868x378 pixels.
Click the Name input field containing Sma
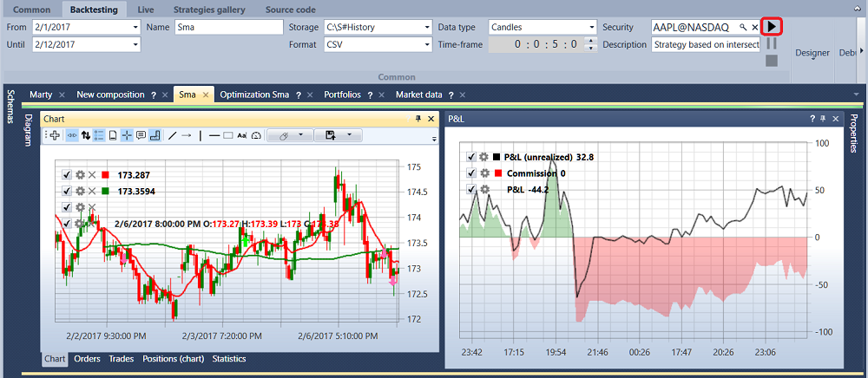[x=228, y=27]
